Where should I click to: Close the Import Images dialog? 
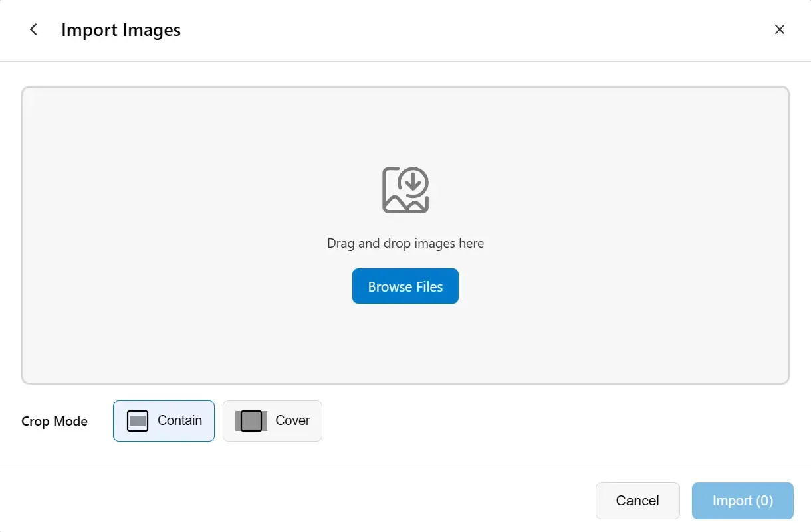780,30
